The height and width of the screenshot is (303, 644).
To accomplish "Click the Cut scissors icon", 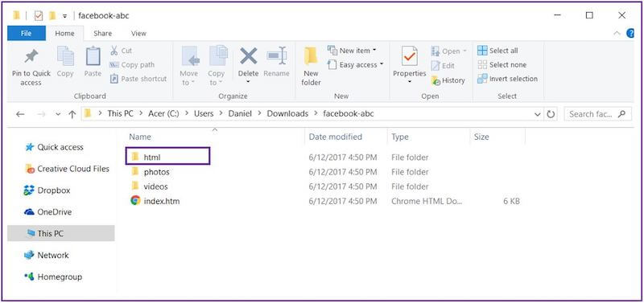I will coord(114,51).
